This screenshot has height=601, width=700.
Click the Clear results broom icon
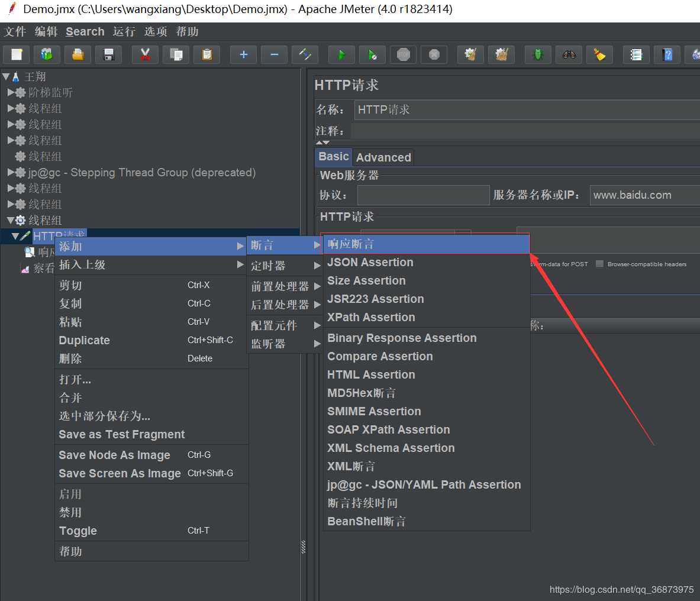tap(470, 55)
